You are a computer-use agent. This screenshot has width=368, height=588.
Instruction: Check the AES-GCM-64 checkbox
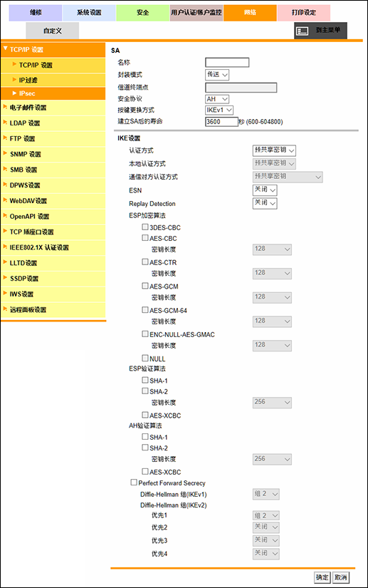pyautogui.click(x=145, y=310)
